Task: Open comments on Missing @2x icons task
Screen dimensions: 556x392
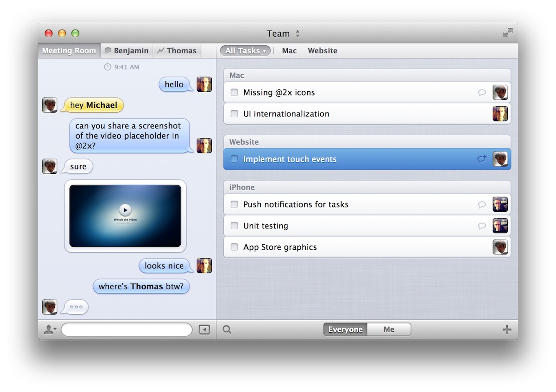Action: 482,93
